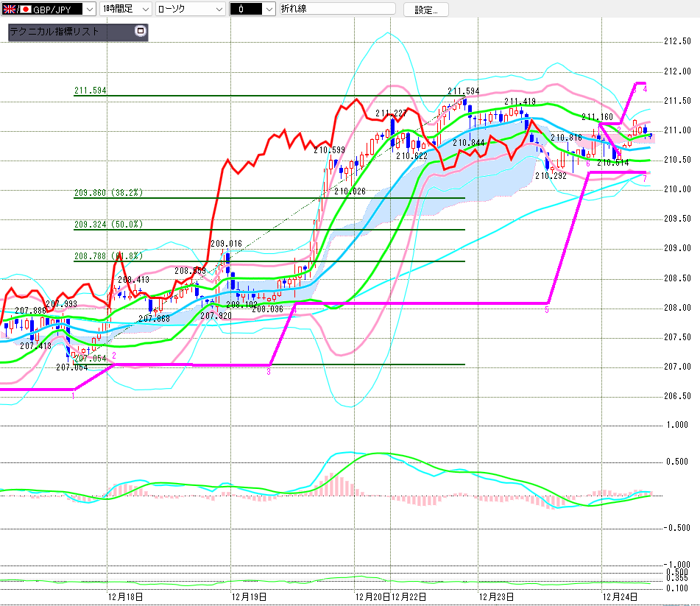Select the テクニカル指標リスト panel title
Image resolution: width=700 pixels, height=606 pixels.
point(54,32)
